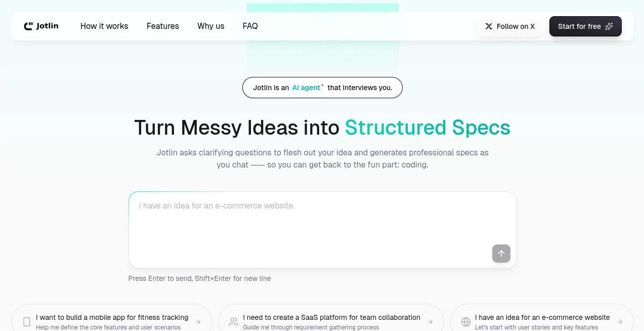Screen dimensions: 644x331
Task: Click the arrow icon on the fitness tracking card
Action: 198,322
